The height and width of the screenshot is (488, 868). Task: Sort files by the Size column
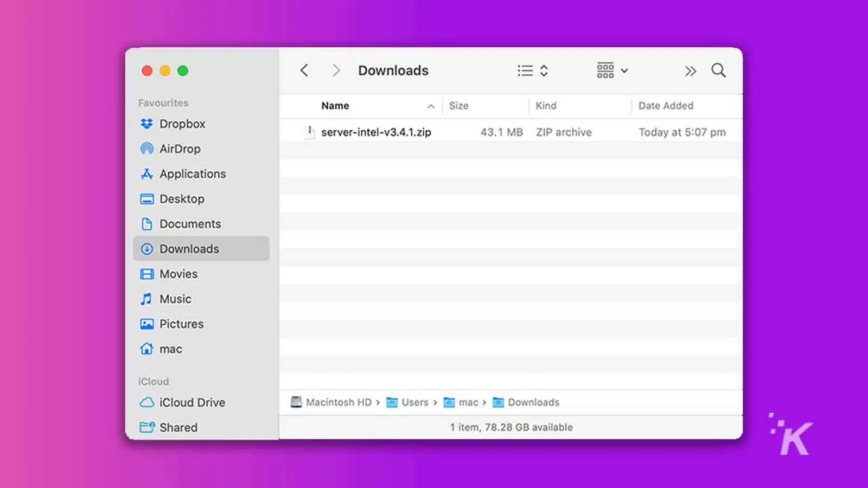[x=458, y=106]
